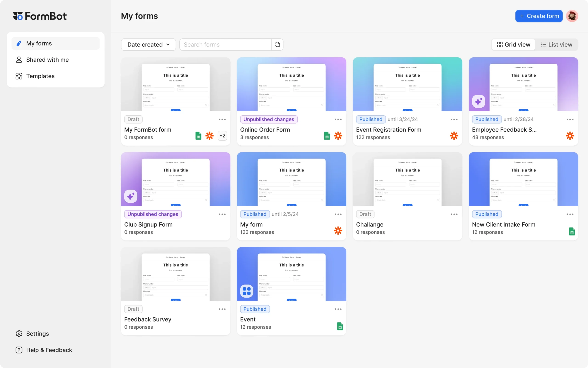Open the user profile avatar
Image resolution: width=588 pixels, height=368 pixels.
572,16
